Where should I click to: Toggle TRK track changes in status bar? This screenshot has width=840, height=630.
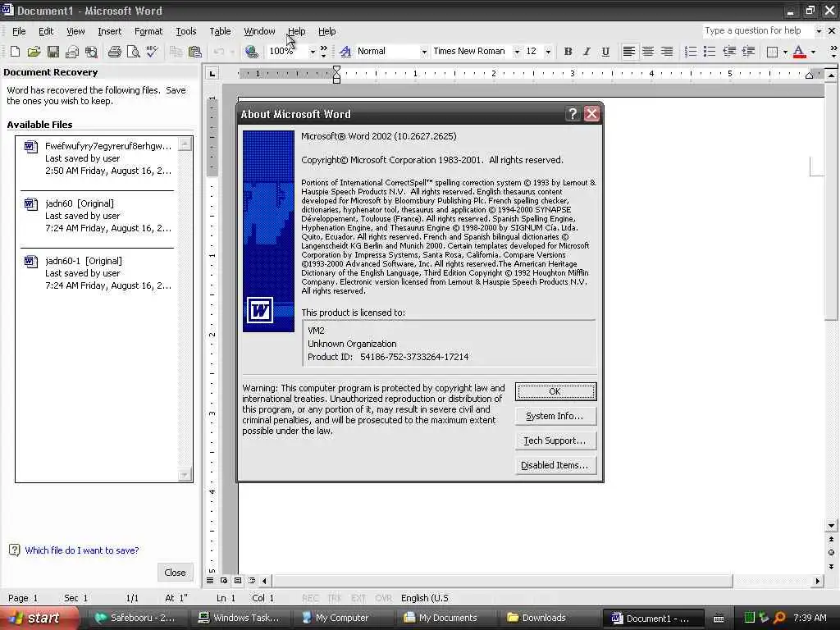point(335,598)
